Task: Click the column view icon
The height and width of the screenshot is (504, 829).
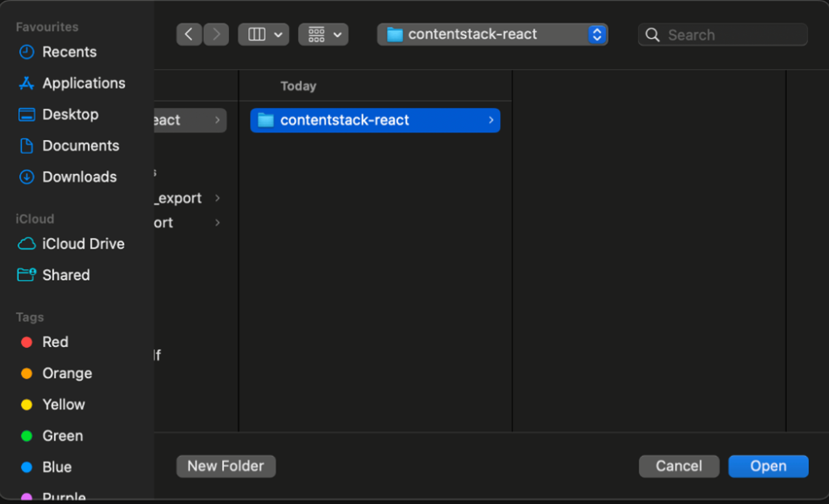Action: [257, 34]
